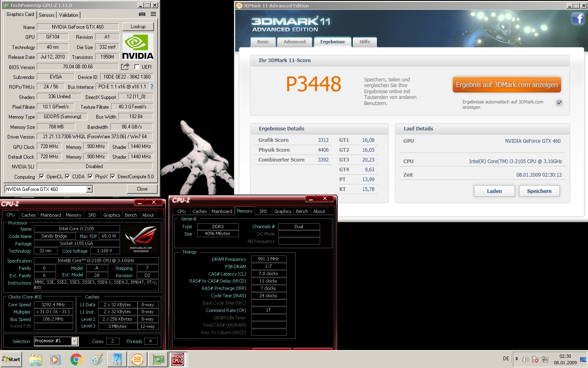Screen dimensions: 588x368
Task: Uncheck automatic upload to 3DMark.com
Action: tap(559, 103)
